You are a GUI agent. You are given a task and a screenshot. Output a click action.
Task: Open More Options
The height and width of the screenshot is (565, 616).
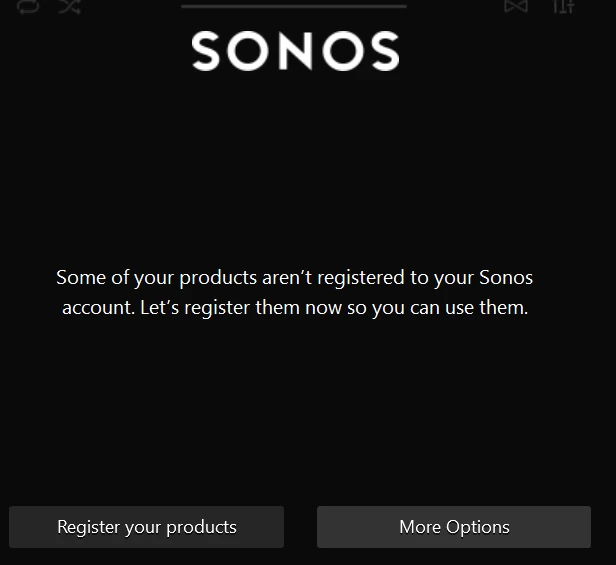(454, 527)
